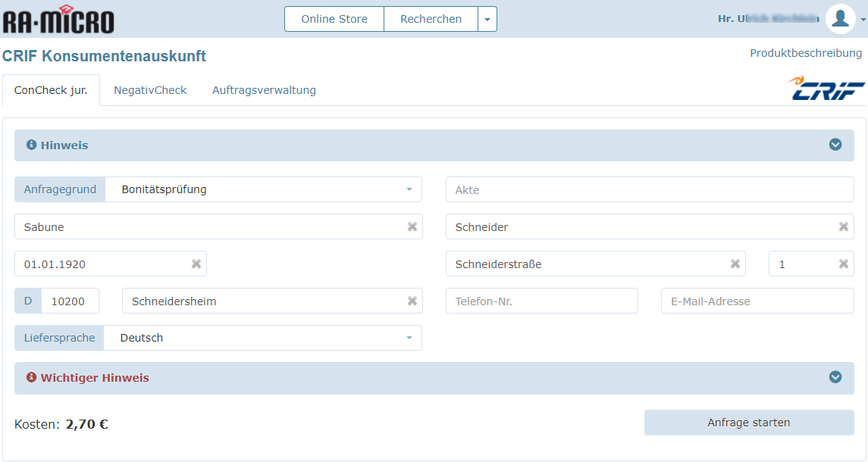Screen dimensions: 868x462
Task: Click the Anfrage starten button
Action: coord(748,423)
